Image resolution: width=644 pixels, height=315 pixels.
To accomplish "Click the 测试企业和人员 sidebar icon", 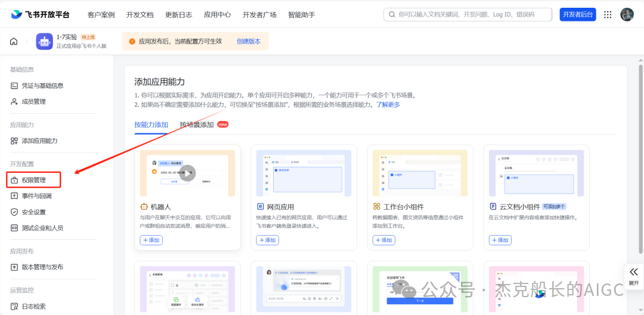I will pyautogui.click(x=14, y=227).
